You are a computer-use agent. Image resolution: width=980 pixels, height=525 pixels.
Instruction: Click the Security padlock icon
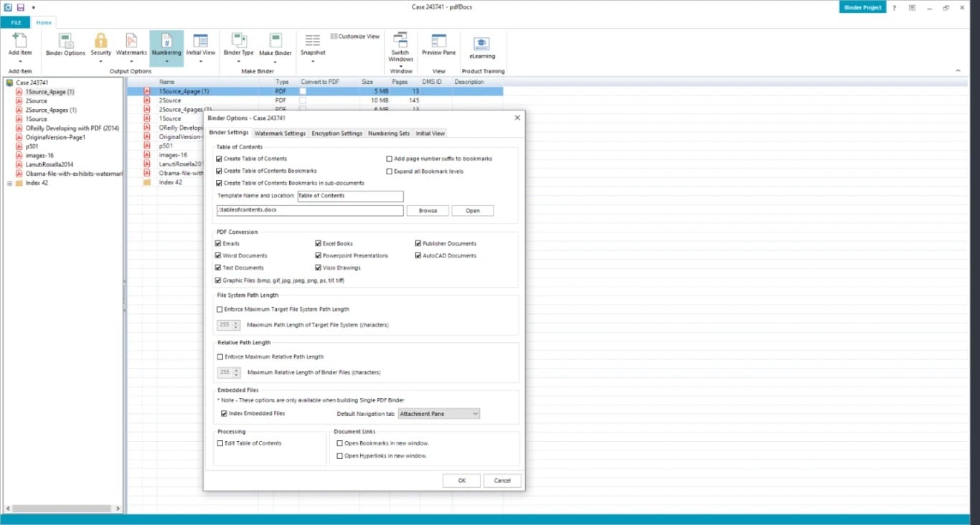(101, 40)
